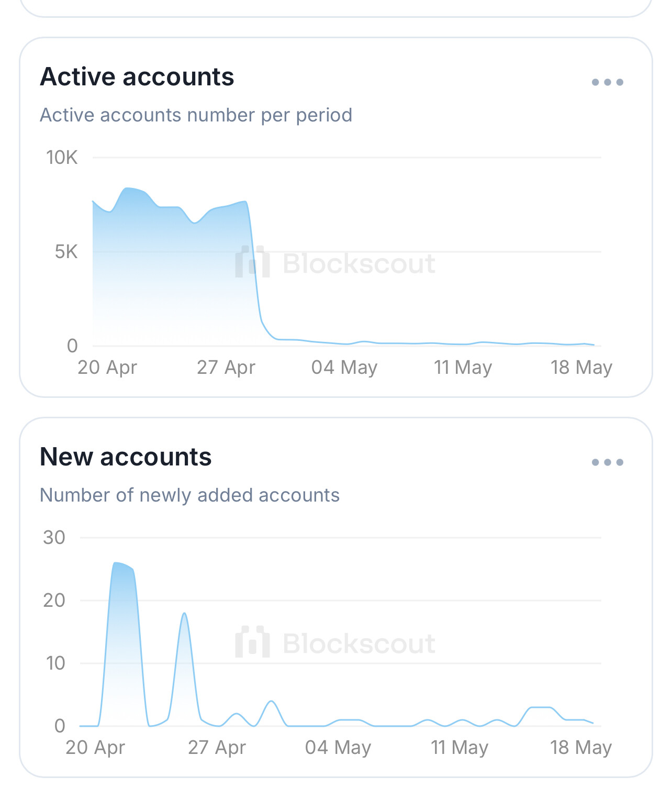Click the 5K y-axis label in Active accounts

pyautogui.click(x=66, y=252)
